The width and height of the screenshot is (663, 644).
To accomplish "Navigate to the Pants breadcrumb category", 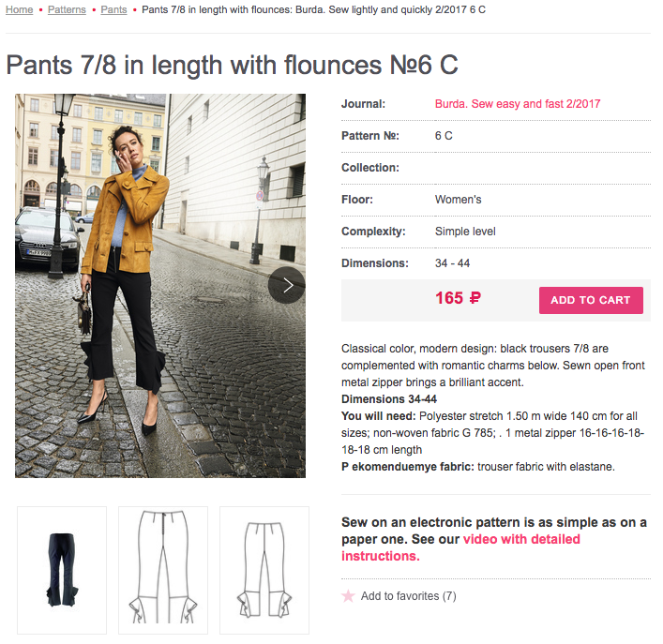I will tap(113, 9).
